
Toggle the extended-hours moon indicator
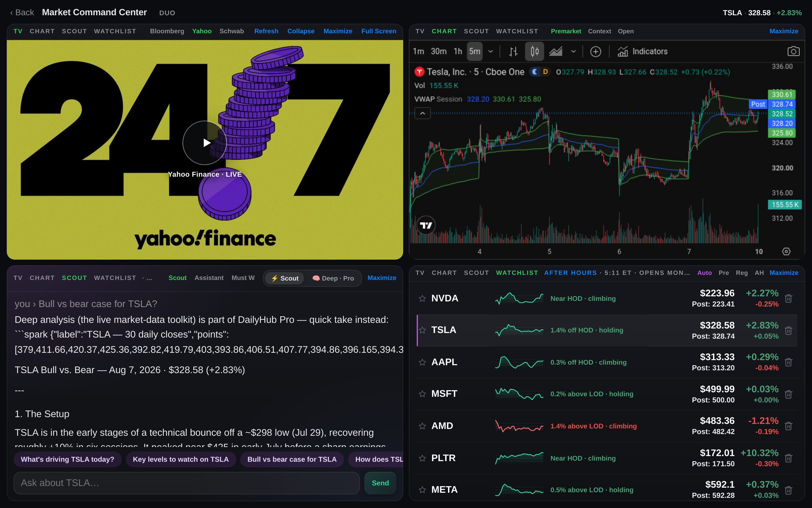[535, 72]
